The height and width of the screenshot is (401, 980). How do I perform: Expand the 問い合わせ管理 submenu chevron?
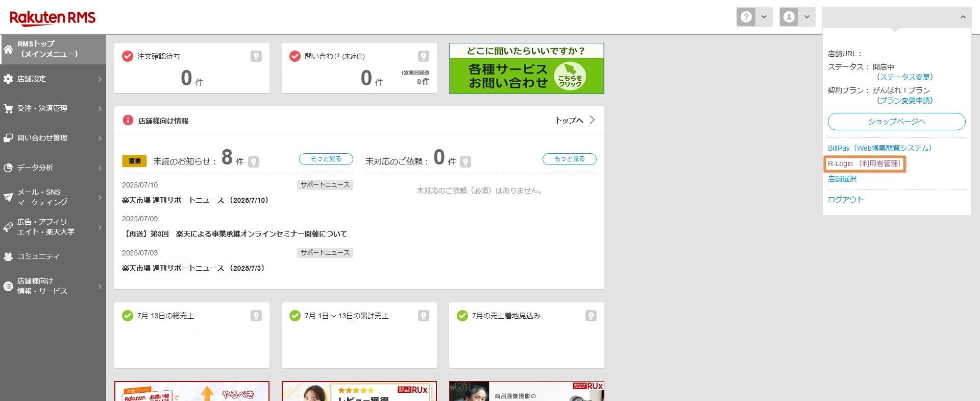click(100, 138)
